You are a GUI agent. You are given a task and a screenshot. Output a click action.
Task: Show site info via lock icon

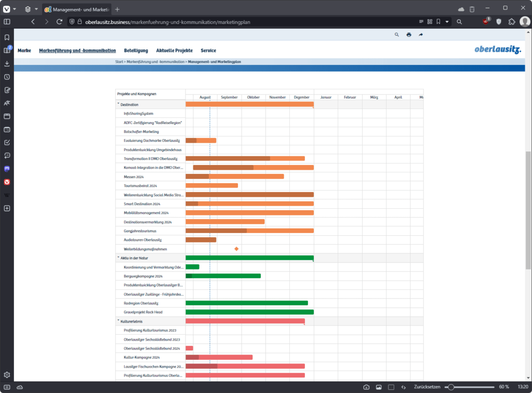[79, 22]
